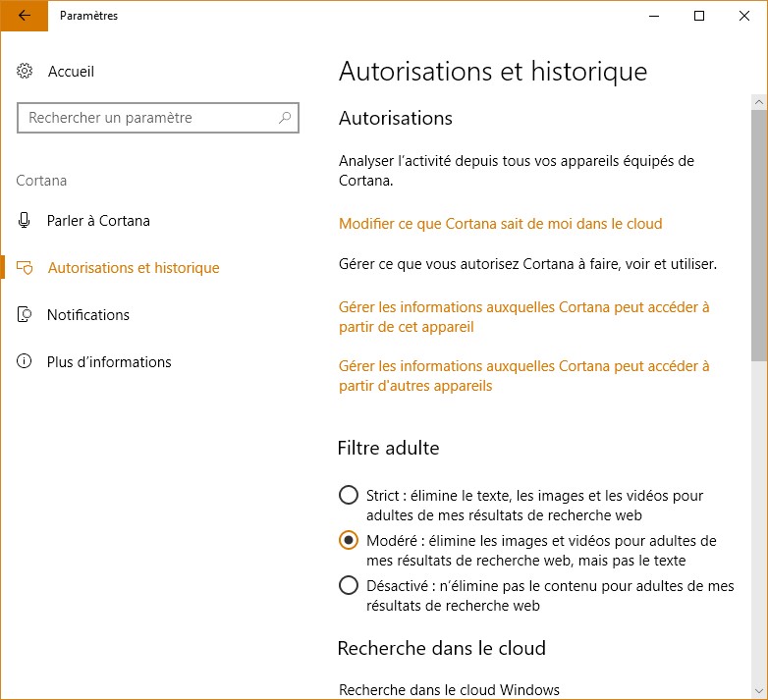Open link Modifier ce que Cortana sait de moi
The height and width of the screenshot is (700, 768).
pos(500,224)
